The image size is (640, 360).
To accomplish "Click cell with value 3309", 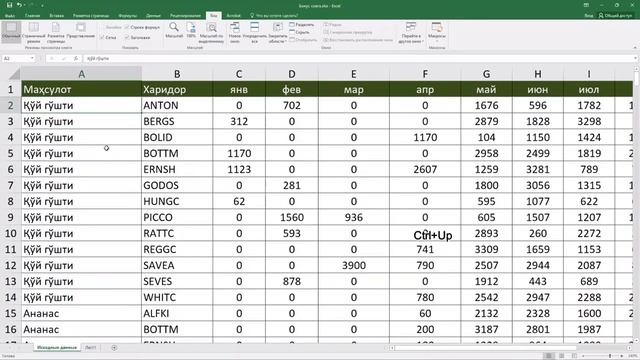I will coord(486,249).
